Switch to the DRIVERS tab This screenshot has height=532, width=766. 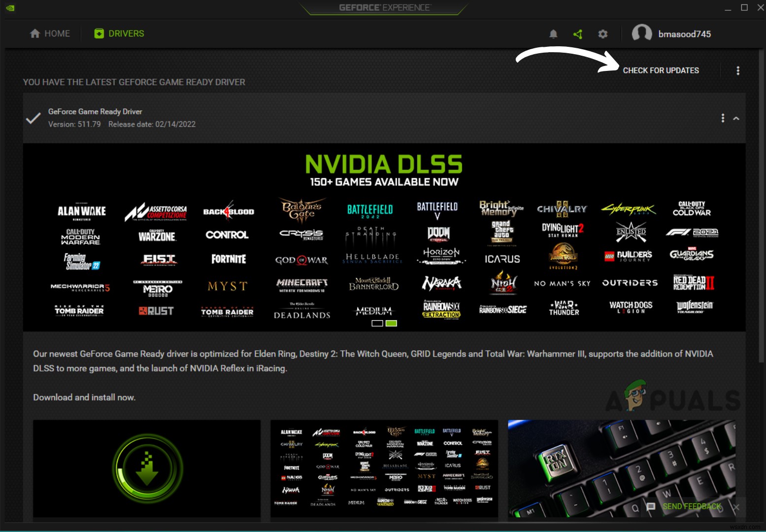119,33
